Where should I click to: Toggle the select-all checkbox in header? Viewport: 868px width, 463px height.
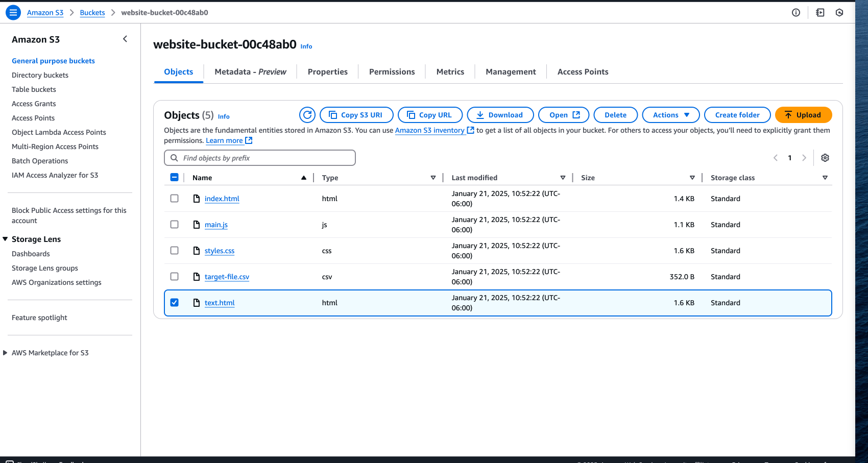(x=175, y=178)
